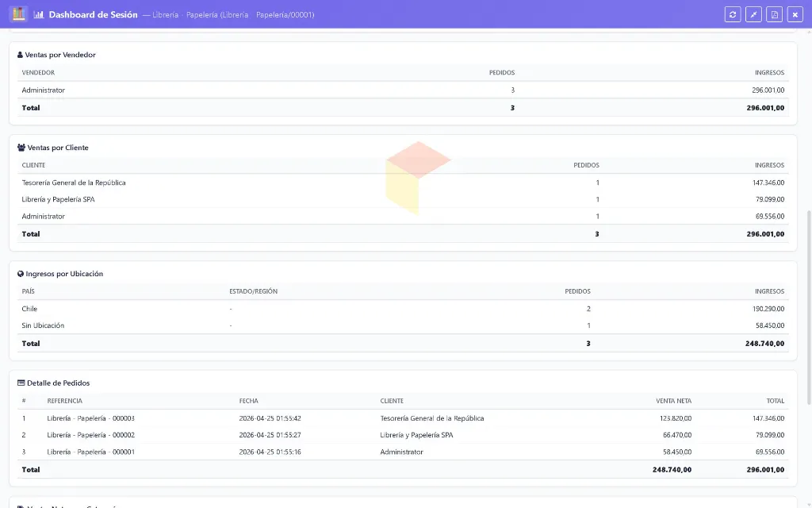812x508 pixels.
Task: Click the VENTA NETA column header
Action: click(673, 401)
